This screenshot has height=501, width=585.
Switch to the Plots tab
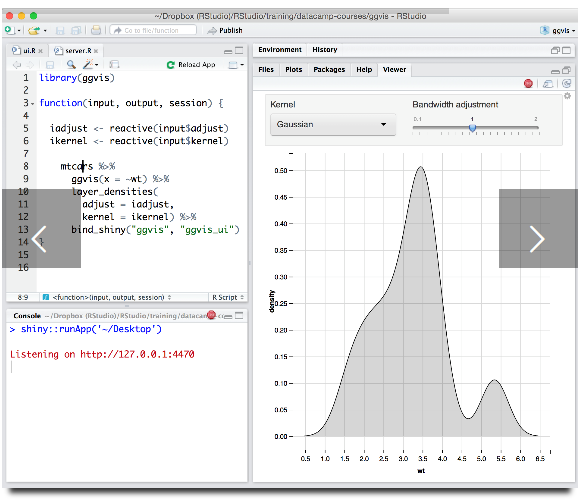click(x=294, y=70)
